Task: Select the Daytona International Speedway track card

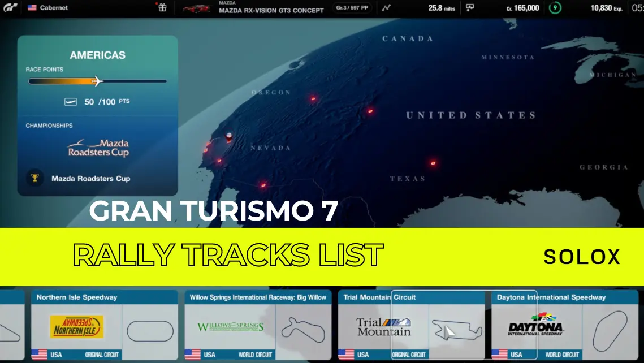Action: tap(563, 325)
